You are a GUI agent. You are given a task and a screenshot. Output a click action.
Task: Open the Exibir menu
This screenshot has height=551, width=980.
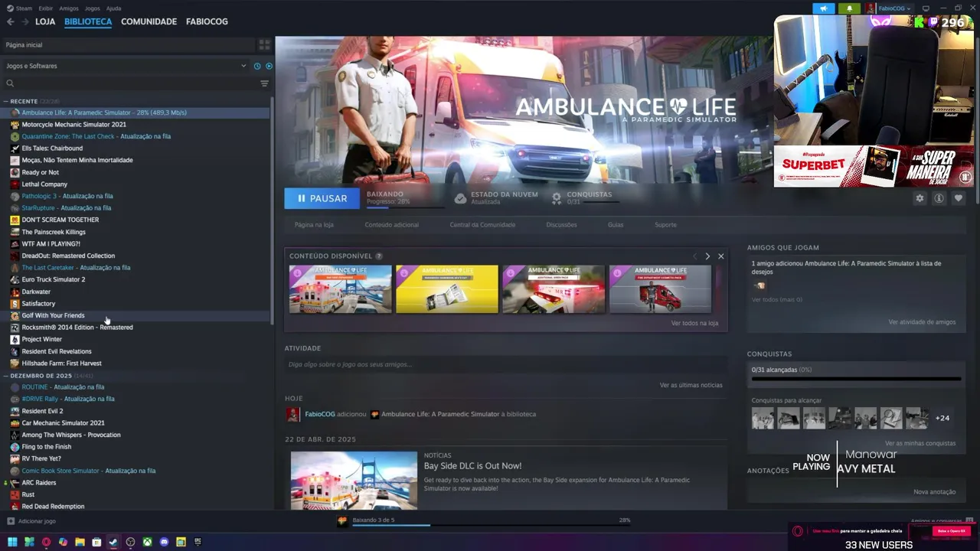(46, 8)
